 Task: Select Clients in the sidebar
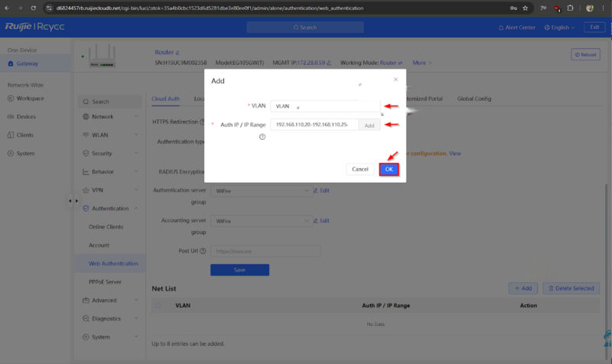coord(25,135)
